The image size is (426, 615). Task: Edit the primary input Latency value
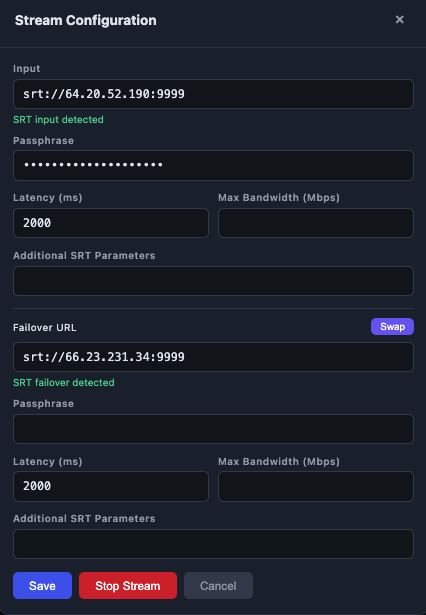click(111, 223)
